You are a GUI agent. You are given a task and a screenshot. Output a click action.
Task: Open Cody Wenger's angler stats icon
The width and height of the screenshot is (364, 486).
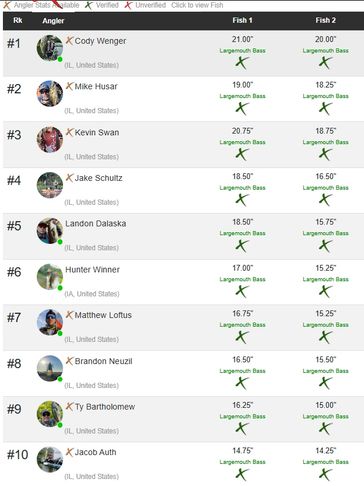pyautogui.click(x=69, y=41)
